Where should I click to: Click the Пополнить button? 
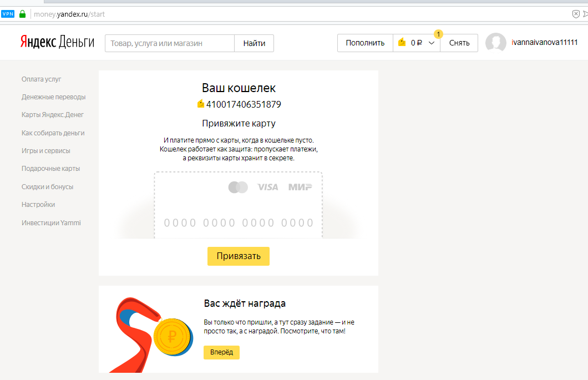click(x=365, y=43)
